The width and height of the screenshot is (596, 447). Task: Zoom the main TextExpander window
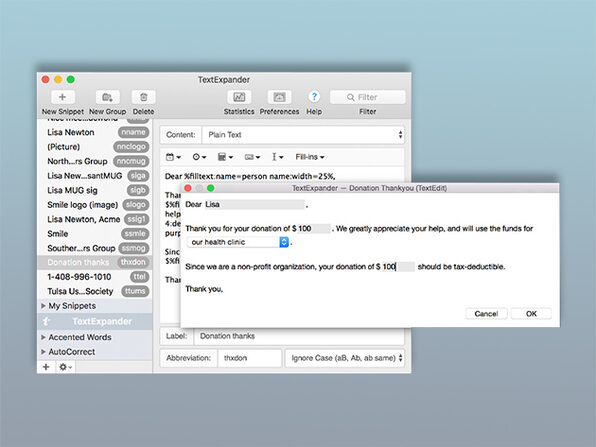pos(71,79)
